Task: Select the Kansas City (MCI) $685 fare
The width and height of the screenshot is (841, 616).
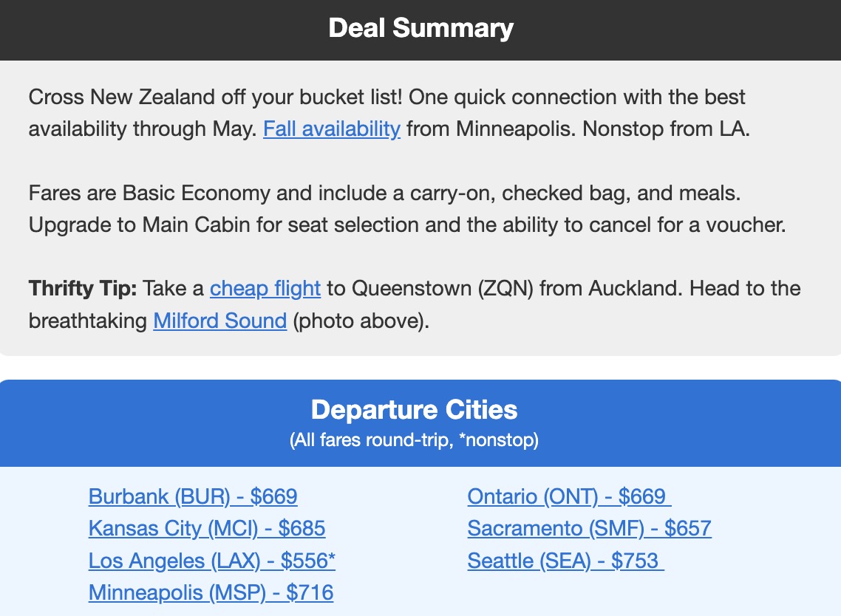Action: coord(208,529)
